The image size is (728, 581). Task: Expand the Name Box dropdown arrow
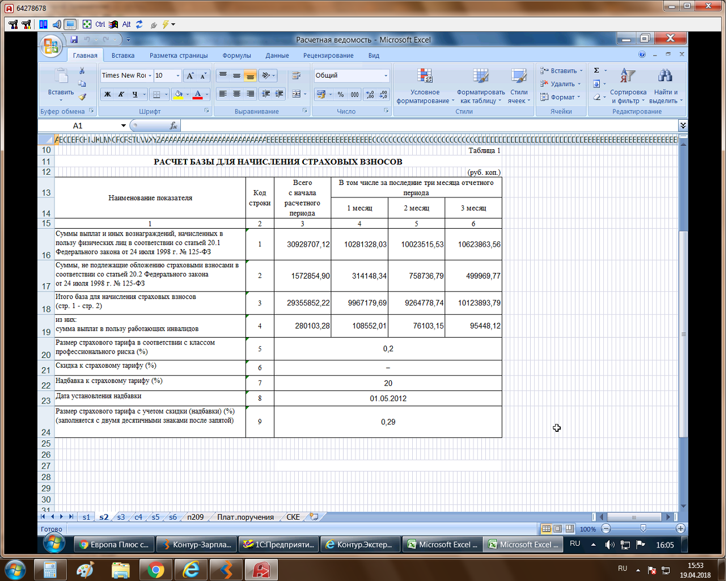[123, 125]
